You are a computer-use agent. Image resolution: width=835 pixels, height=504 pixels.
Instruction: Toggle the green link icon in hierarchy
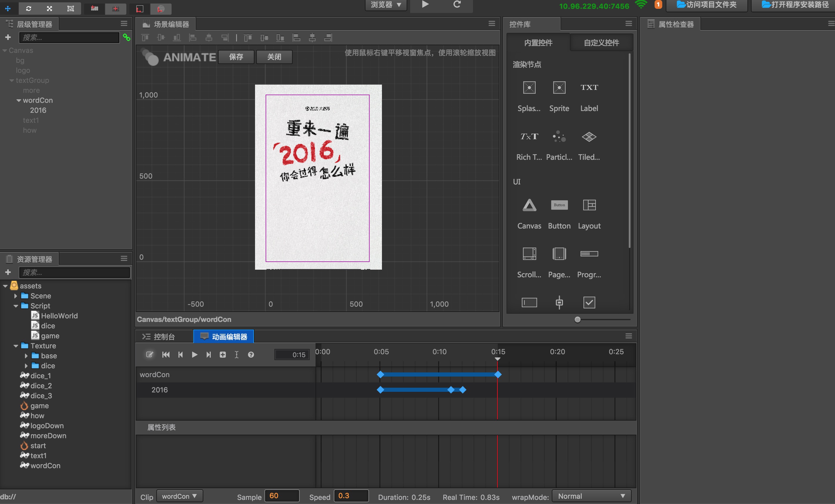tap(126, 37)
